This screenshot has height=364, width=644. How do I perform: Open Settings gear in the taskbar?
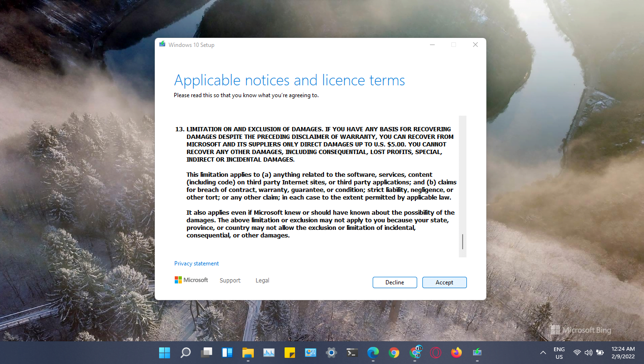(331, 353)
